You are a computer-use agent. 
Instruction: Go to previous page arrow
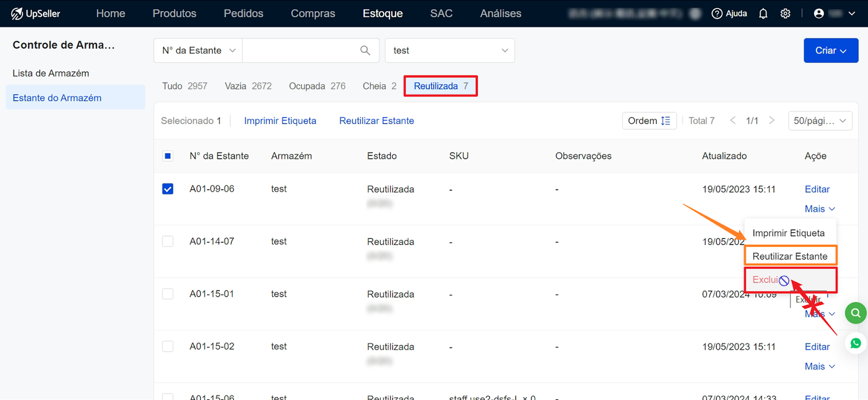point(733,120)
